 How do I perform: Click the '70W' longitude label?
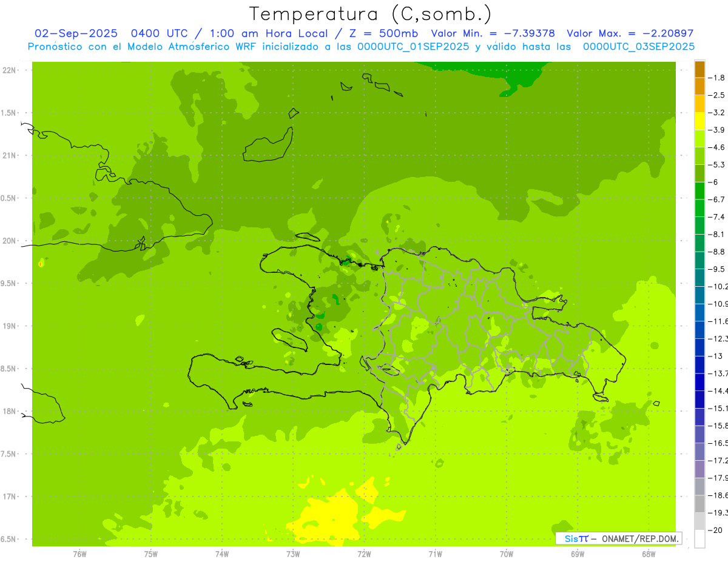click(506, 554)
